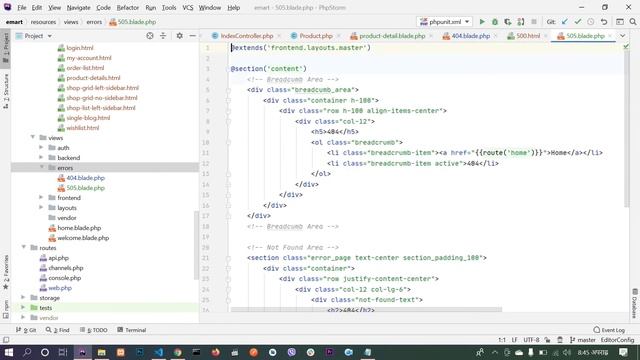Select web.php in routes folder

coord(60,288)
